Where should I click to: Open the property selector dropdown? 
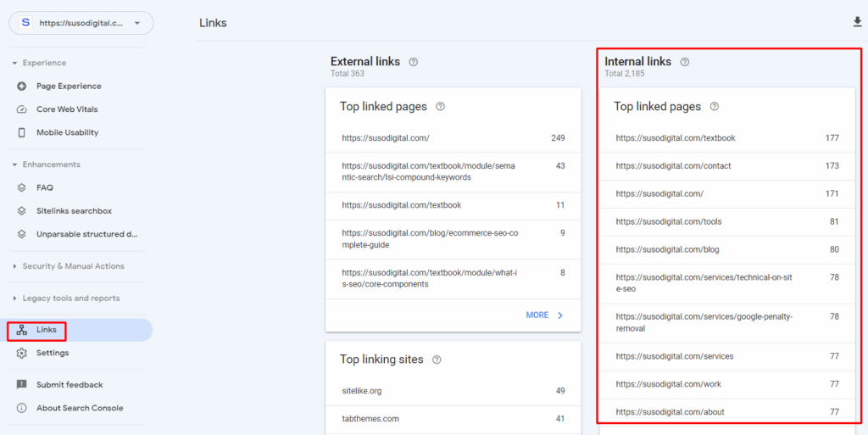pyautogui.click(x=81, y=23)
